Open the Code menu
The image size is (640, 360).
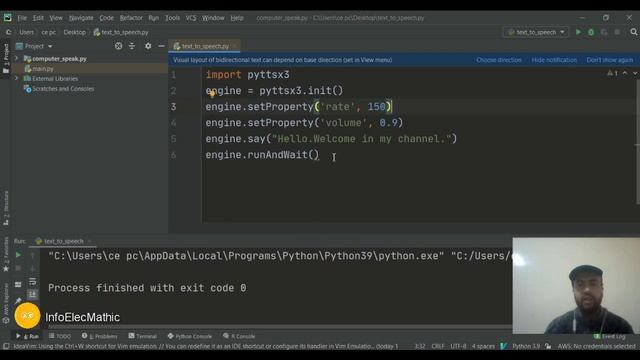(x=107, y=18)
